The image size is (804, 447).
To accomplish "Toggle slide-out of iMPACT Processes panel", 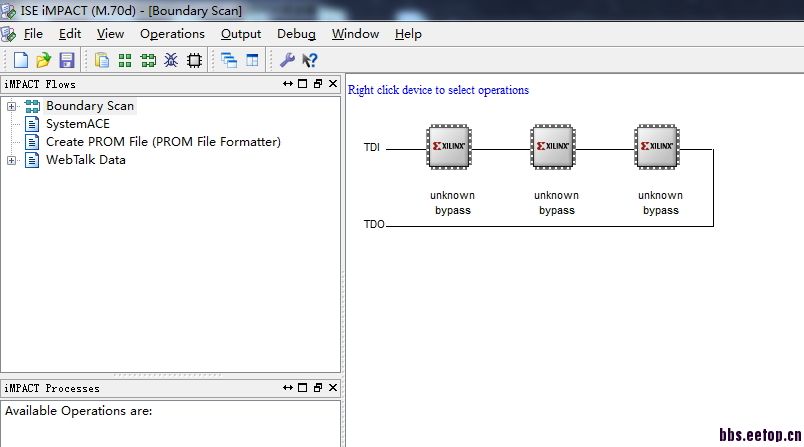I will [x=288, y=388].
